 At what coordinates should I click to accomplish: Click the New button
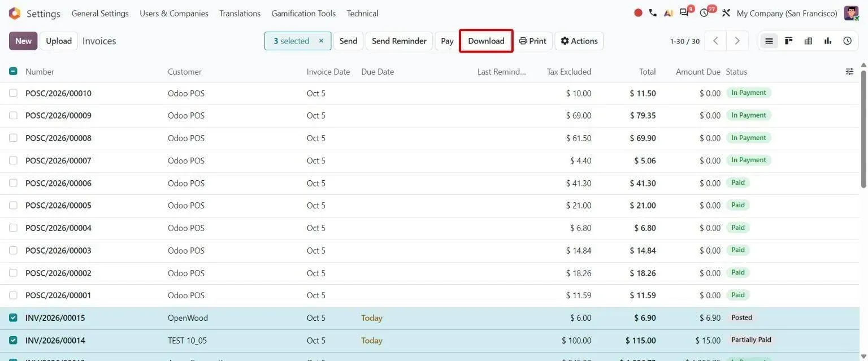tap(23, 41)
